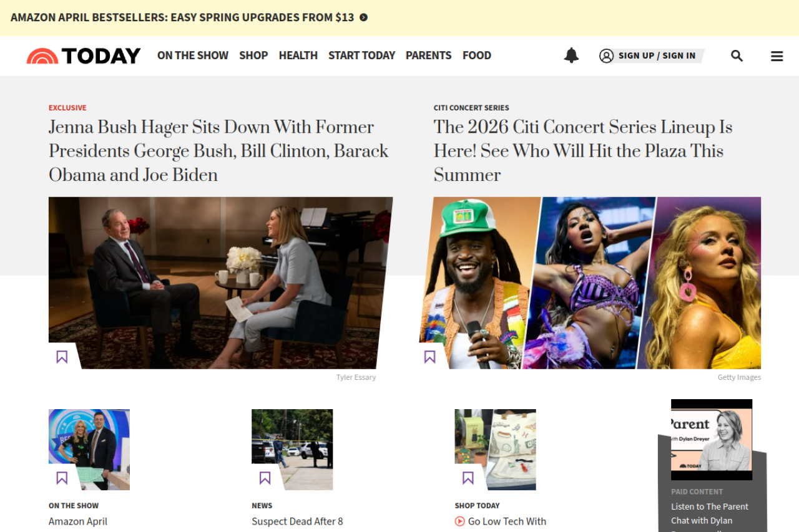The image size is (799, 532).
Task: Open the notifications bell
Action: pos(571,56)
